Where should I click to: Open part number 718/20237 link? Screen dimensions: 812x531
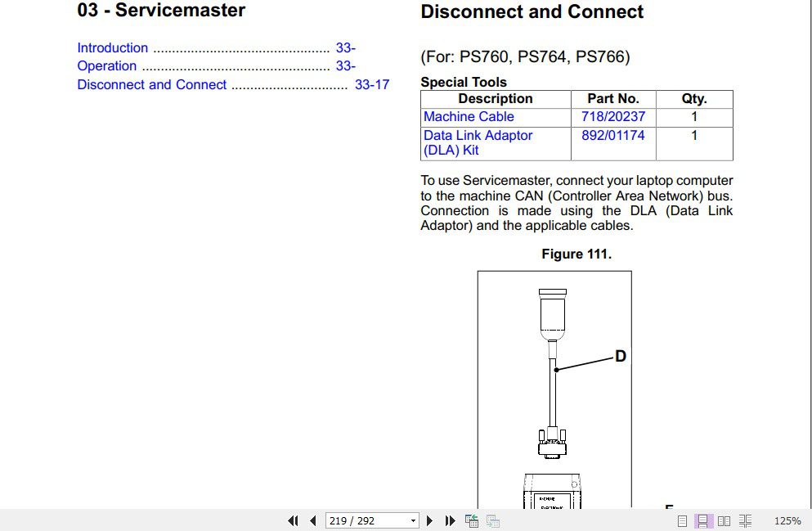click(613, 116)
